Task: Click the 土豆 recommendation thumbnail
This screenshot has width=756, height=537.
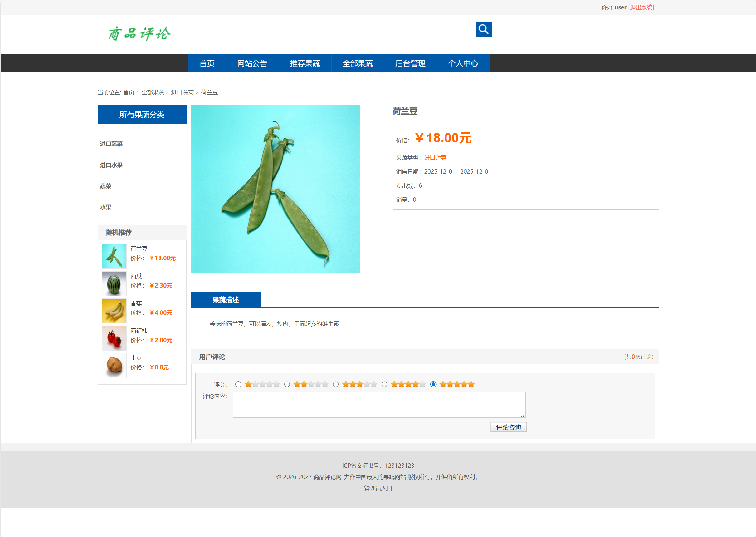Action: [x=114, y=365]
